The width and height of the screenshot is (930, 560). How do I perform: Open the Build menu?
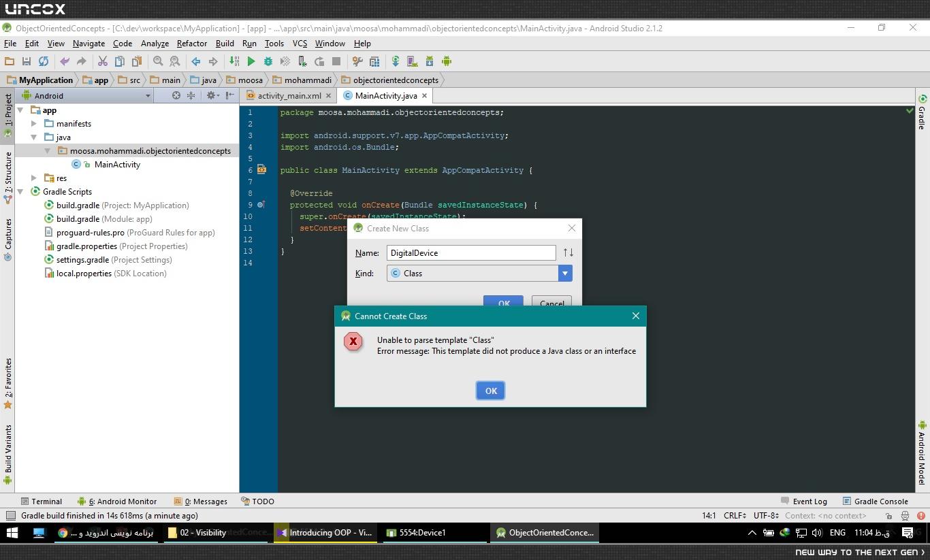coord(225,43)
